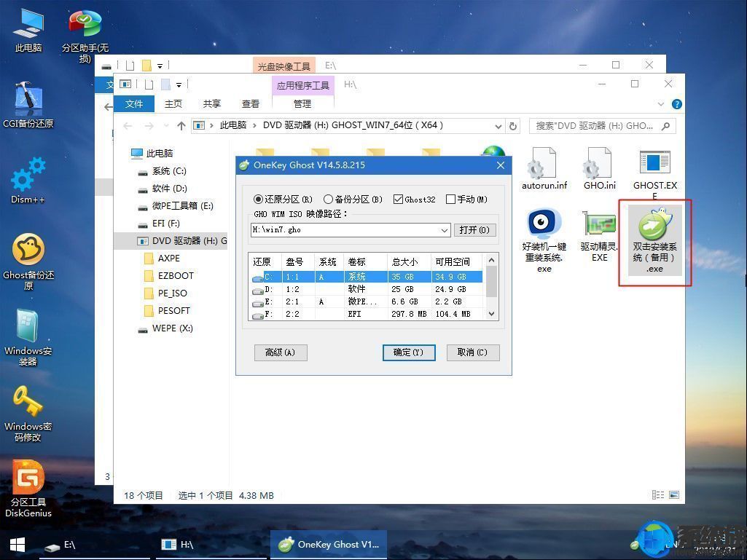Uncheck the Ghost32 option
The height and width of the screenshot is (560, 747).
click(x=399, y=199)
